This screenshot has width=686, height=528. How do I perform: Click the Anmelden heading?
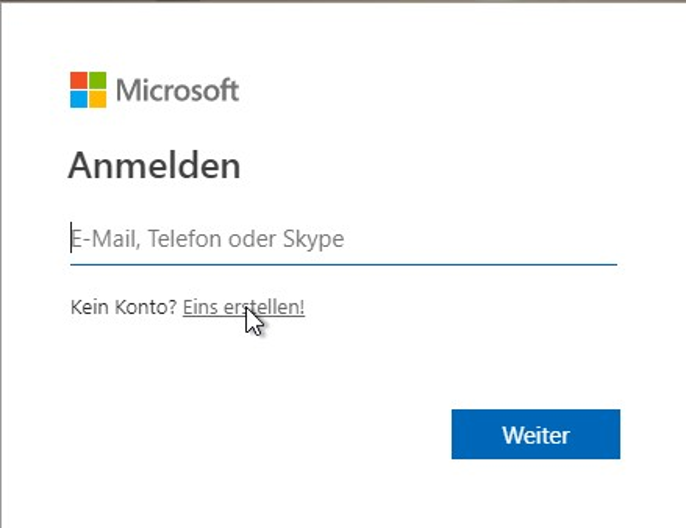pyautogui.click(x=154, y=165)
